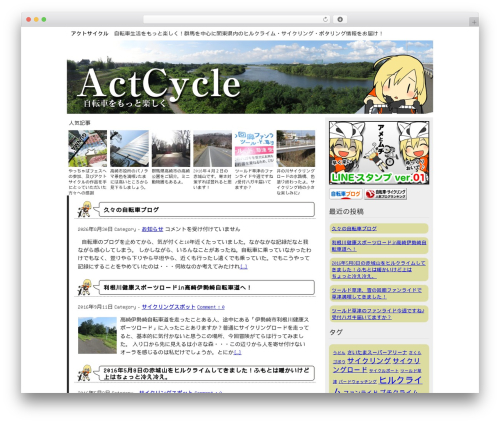This screenshot has height=423, width=500.
Task: Click the タグ sidebar heading
Action: (336, 332)
